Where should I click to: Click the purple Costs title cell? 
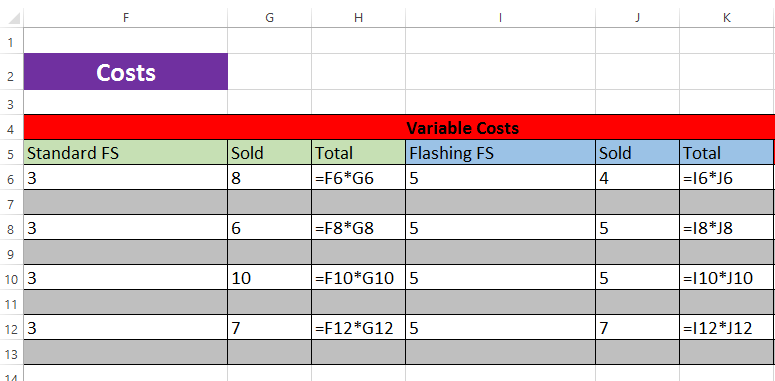pyautogui.click(x=126, y=72)
